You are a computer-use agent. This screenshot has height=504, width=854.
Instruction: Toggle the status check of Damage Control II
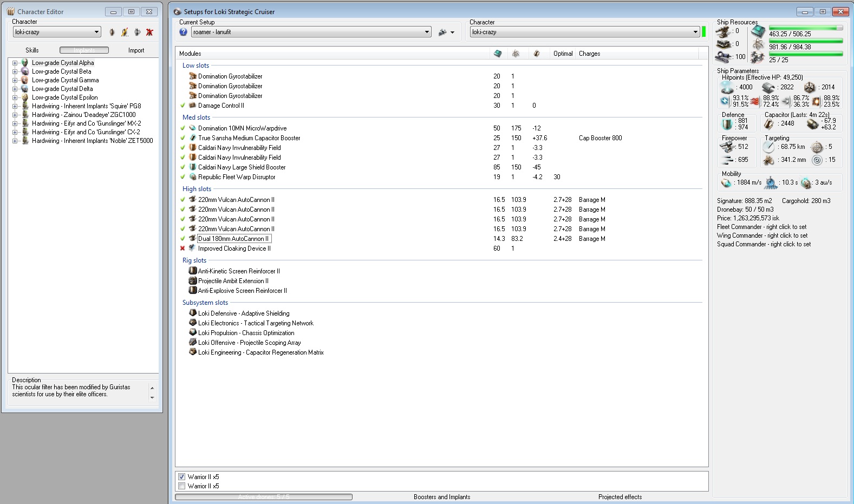point(182,106)
